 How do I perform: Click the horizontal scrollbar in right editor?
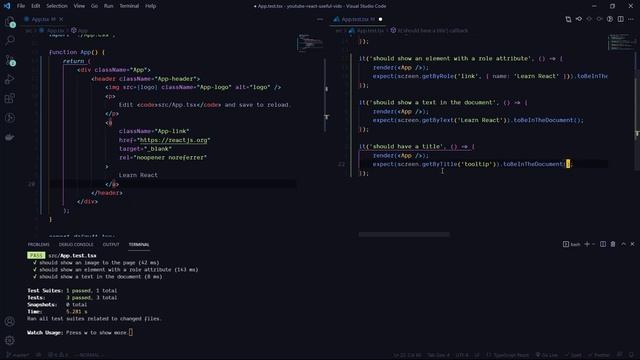tap(404, 234)
